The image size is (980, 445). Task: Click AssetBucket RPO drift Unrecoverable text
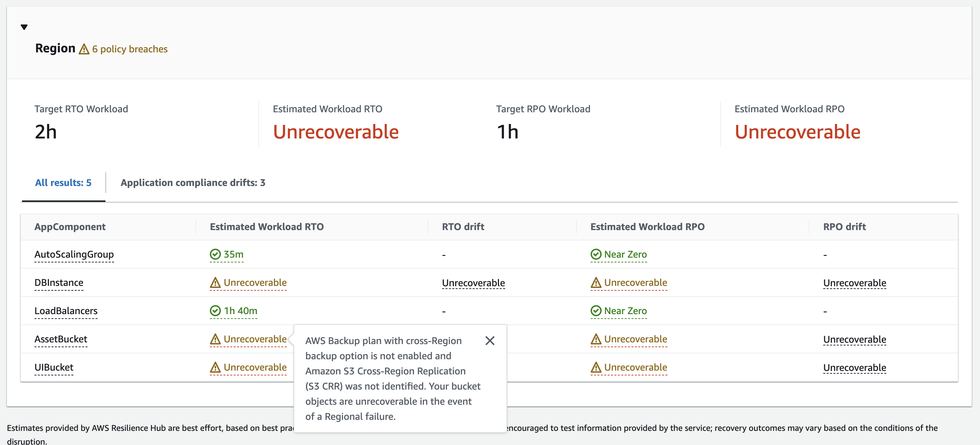(854, 339)
